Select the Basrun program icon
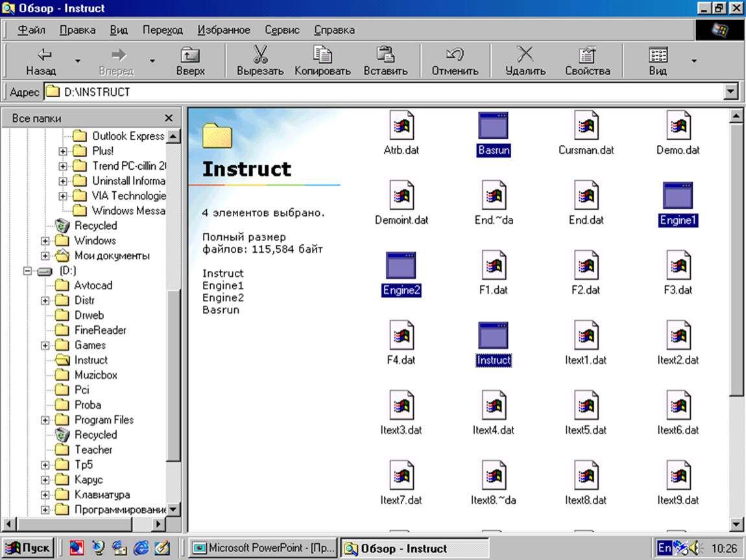Image resolution: width=746 pixels, height=560 pixels. pos(494,126)
